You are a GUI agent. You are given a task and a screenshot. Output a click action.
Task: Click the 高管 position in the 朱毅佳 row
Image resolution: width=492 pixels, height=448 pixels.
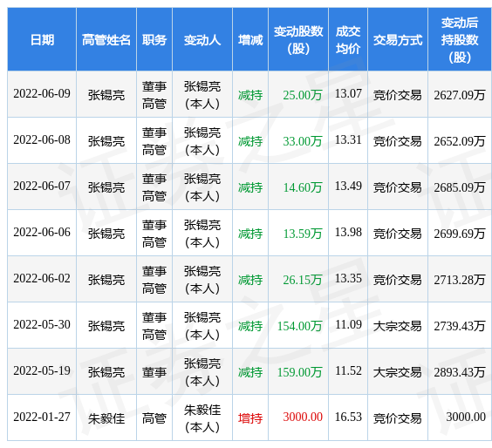[154, 418]
